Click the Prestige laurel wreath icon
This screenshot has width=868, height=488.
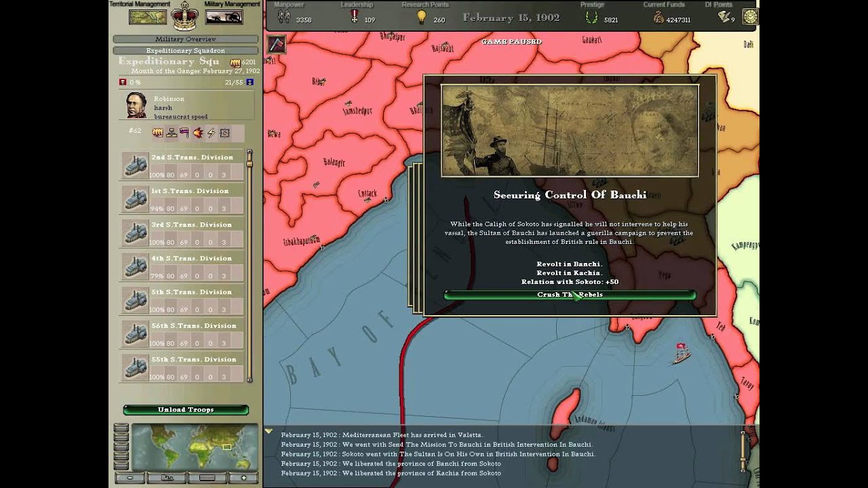coord(591,18)
